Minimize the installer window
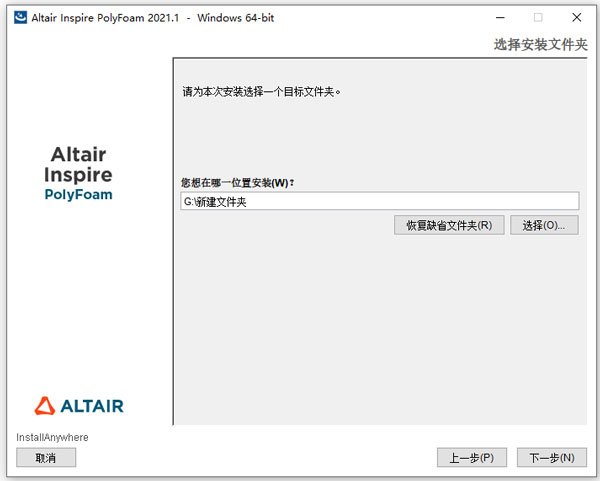Screen dimensions: 600x481 [500, 18]
